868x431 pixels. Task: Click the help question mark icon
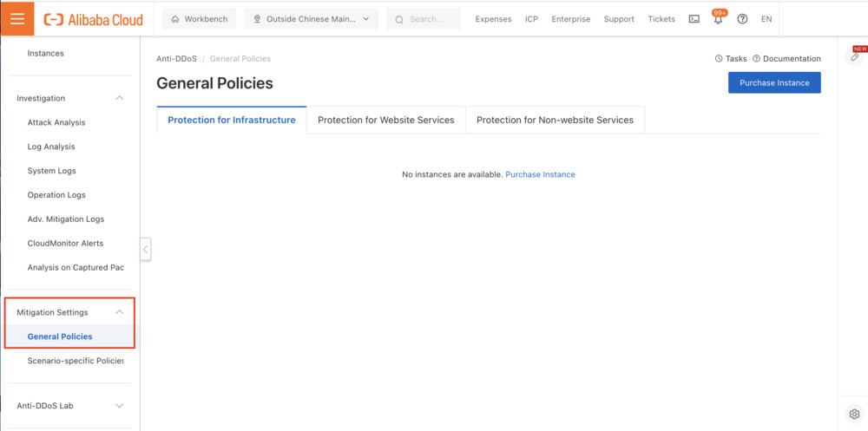[x=742, y=19]
